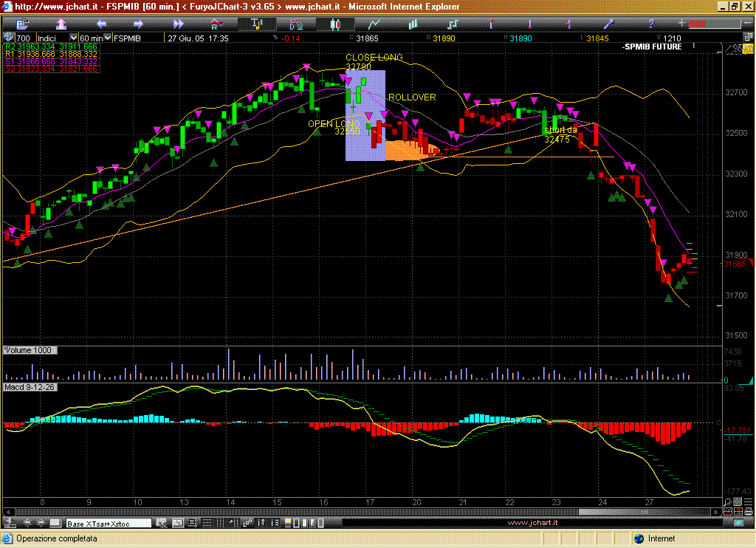Click the candlestick chart type icon

click(x=337, y=24)
